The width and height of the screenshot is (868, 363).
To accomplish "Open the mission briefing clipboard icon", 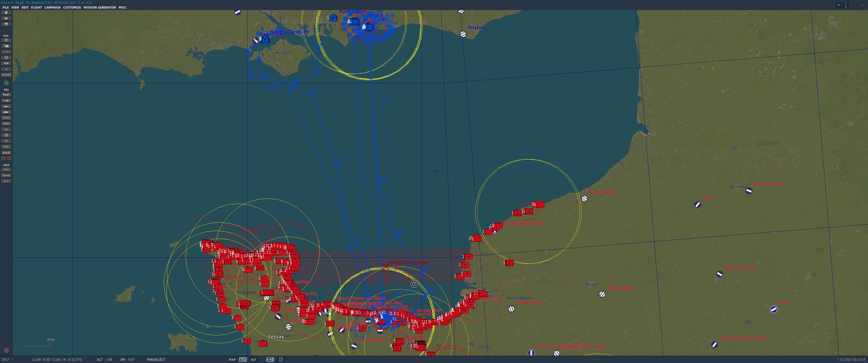I will 6,40.
